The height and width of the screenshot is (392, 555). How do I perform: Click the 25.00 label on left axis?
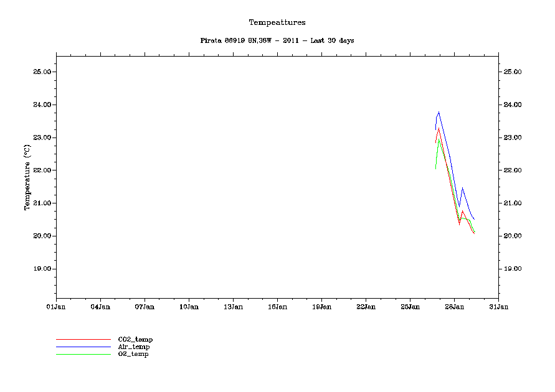pos(41,72)
